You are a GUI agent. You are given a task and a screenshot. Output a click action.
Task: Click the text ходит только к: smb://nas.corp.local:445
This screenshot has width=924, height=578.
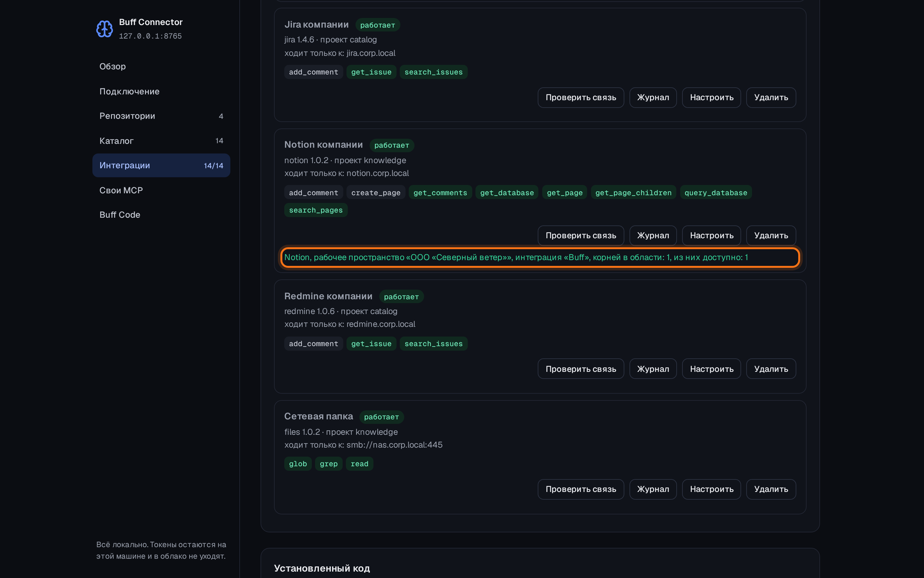(x=363, y=445)
